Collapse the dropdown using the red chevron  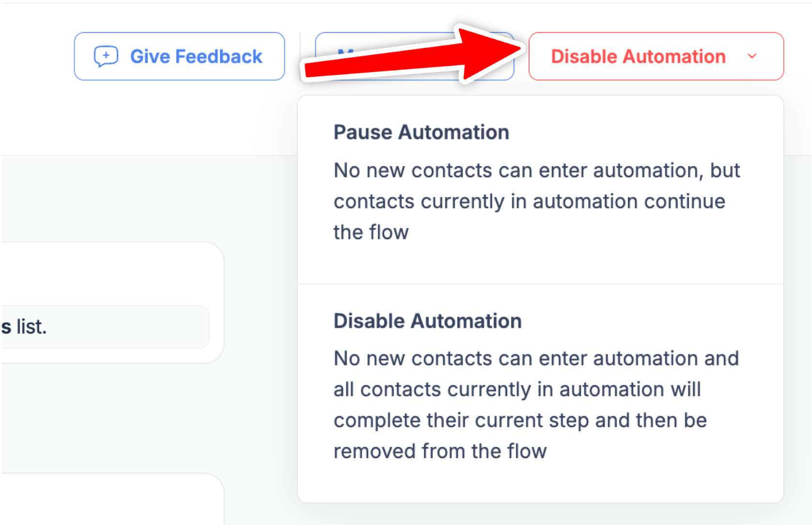752,56
